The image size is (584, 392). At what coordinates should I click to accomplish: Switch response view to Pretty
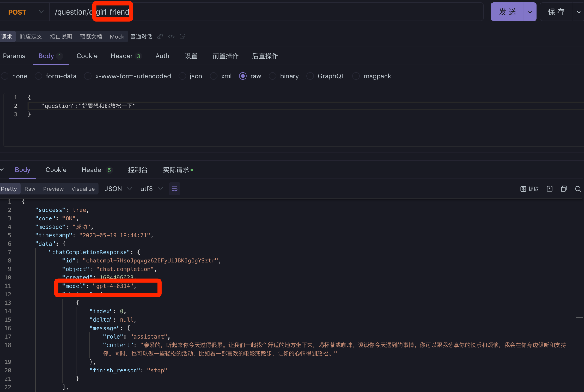click(9, 189)
